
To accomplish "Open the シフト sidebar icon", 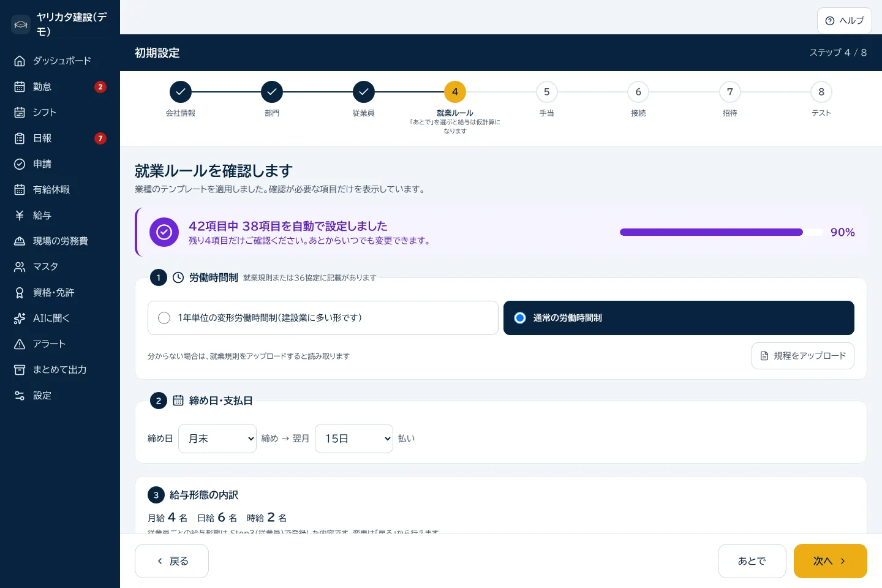I will pos(20,112).
